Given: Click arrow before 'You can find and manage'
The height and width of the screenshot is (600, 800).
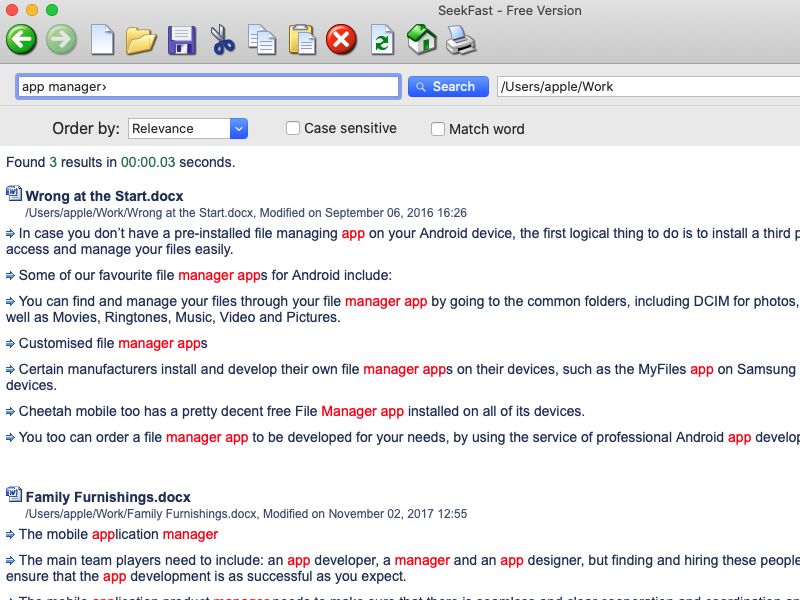Looking at the screenshot, I should coord(10,302).
